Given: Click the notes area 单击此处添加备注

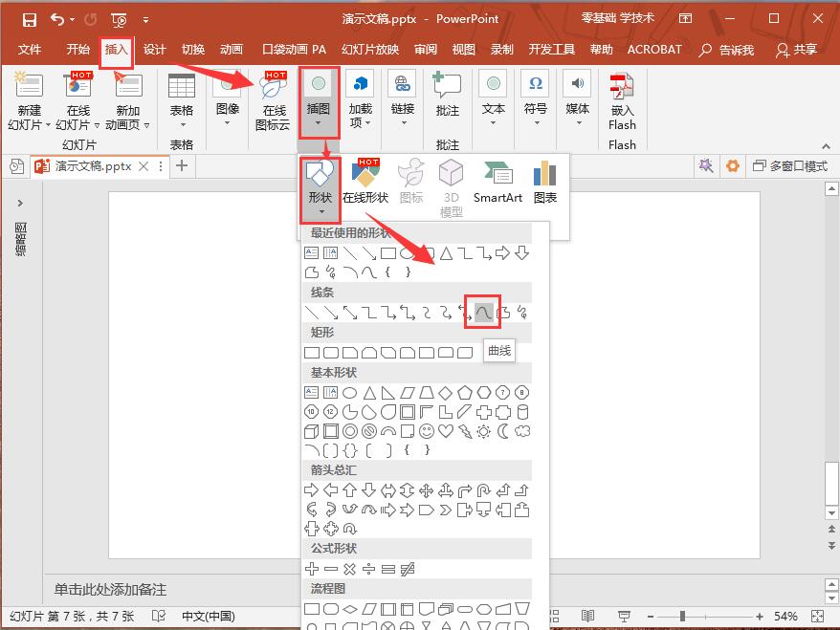Looking at the screenshot, I should (x=110, y=590).
